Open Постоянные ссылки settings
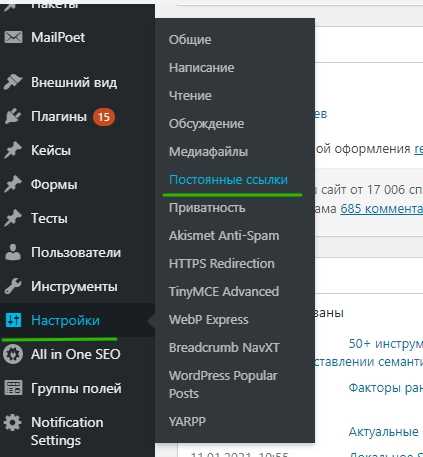The image size is (423, 457). [228, 179]
